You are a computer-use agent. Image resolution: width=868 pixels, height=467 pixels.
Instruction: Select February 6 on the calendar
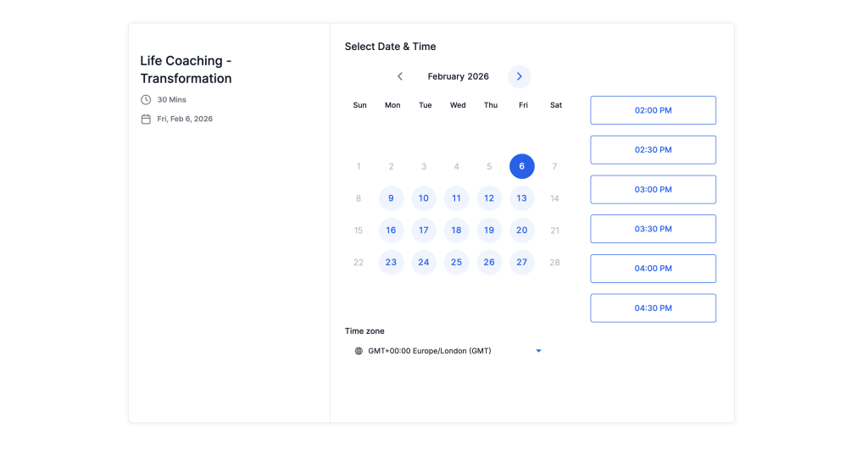coord(522,166)
